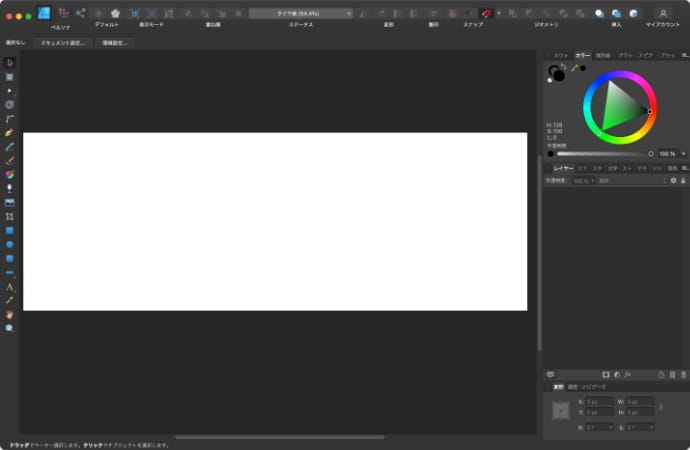Select the Zoom tool magnifier
Image resolution: width=690 pixels, height=450 pixels.
point(9,327)
